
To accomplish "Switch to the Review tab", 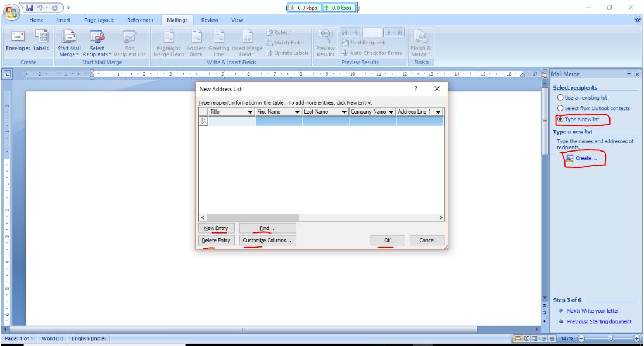I will (x=211, y=18).
